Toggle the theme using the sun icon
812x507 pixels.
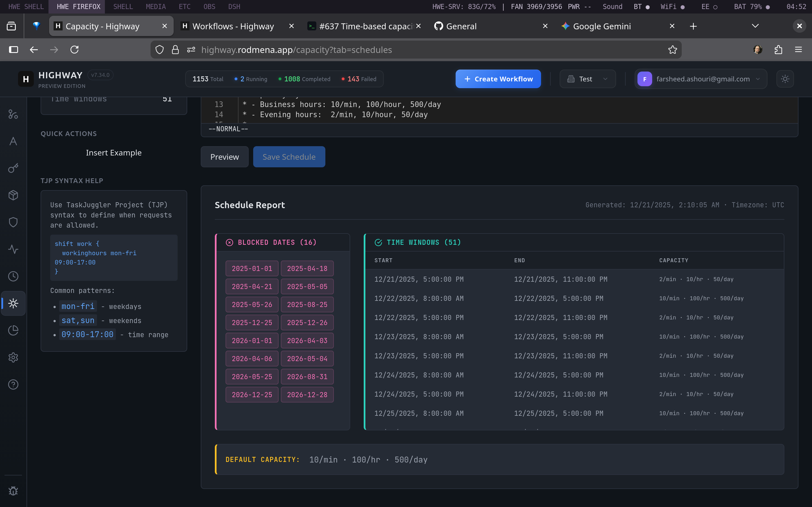pos(785,79)
